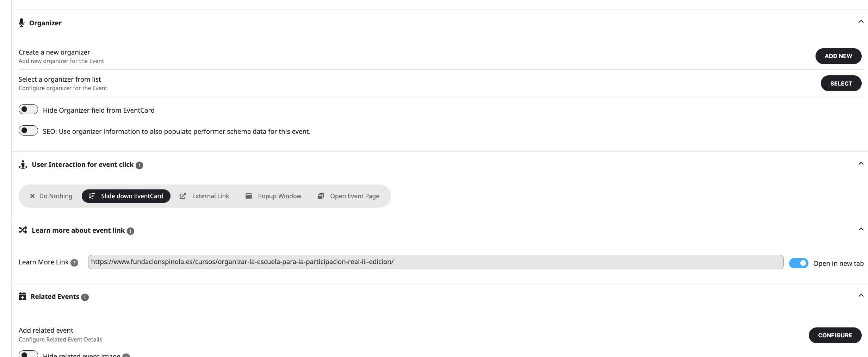Click info icon next to Learn more heading
The height and width of the screenshot is (357, 868).
point(131,231)
